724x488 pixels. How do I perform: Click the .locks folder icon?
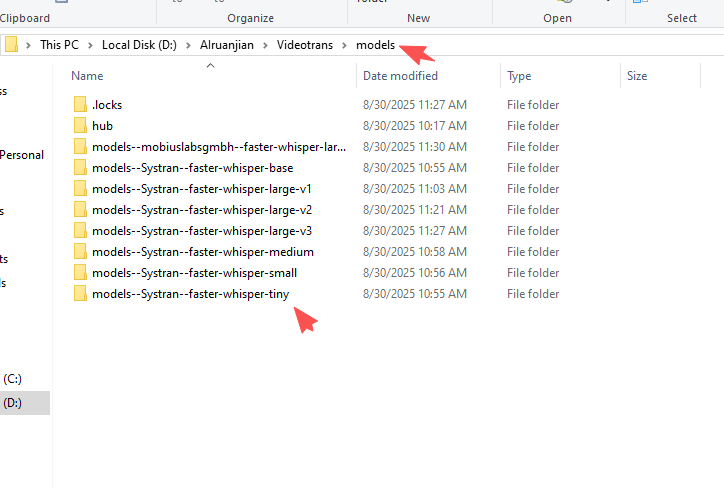point(80,104)
